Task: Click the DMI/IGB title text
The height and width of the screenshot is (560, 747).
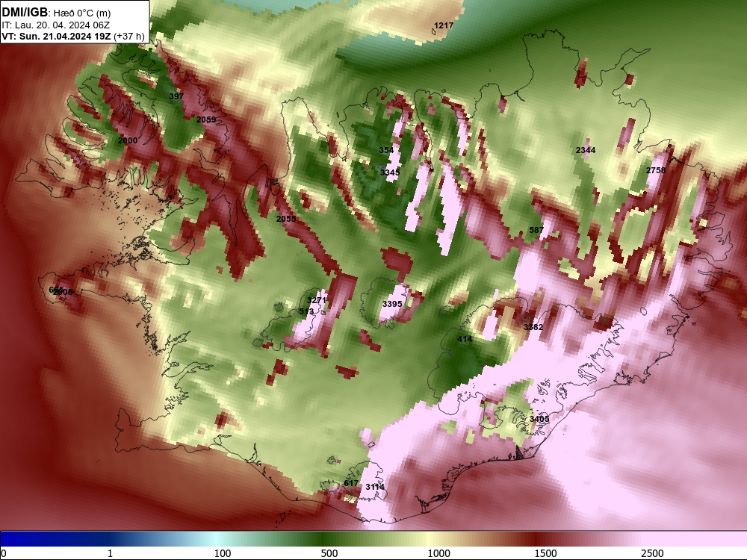Action: click(x=25, y=13)
